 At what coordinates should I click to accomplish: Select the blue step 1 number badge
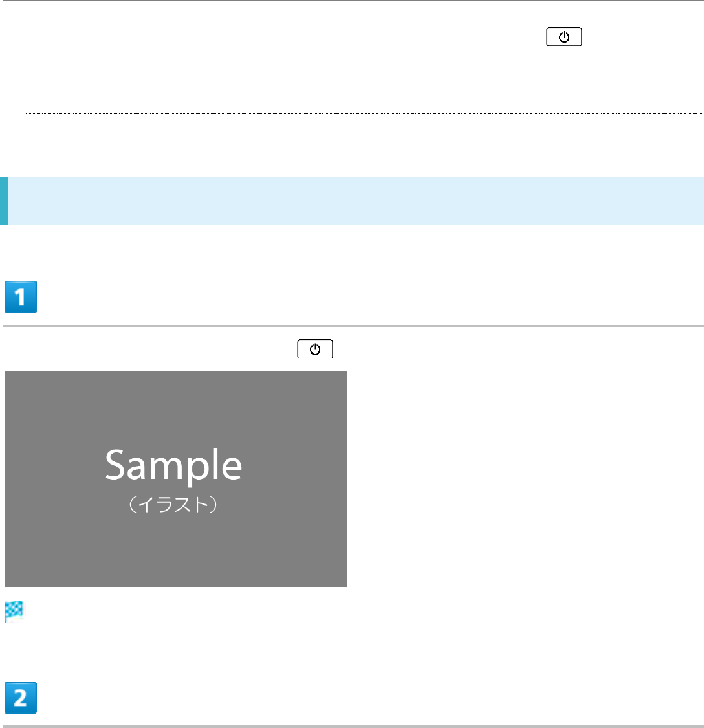point(21,297)
